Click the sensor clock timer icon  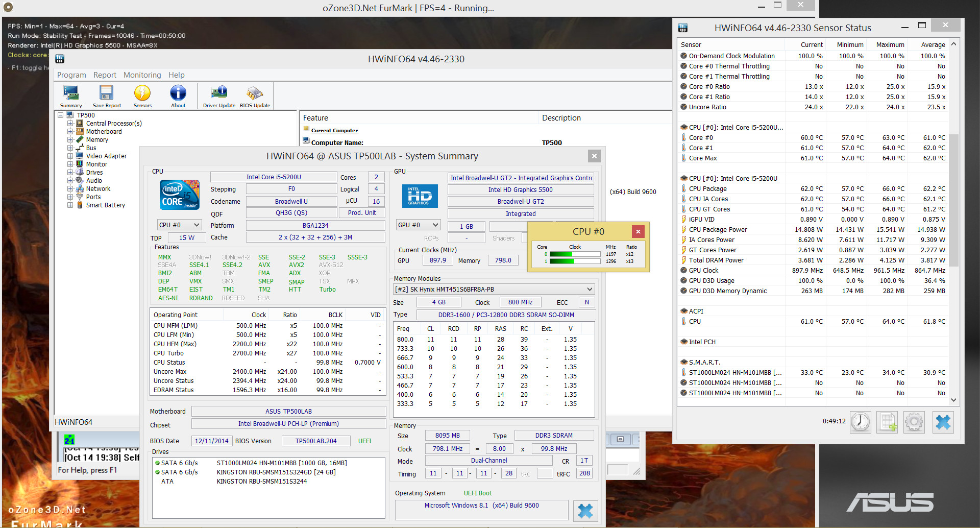(x=860, y=422)
